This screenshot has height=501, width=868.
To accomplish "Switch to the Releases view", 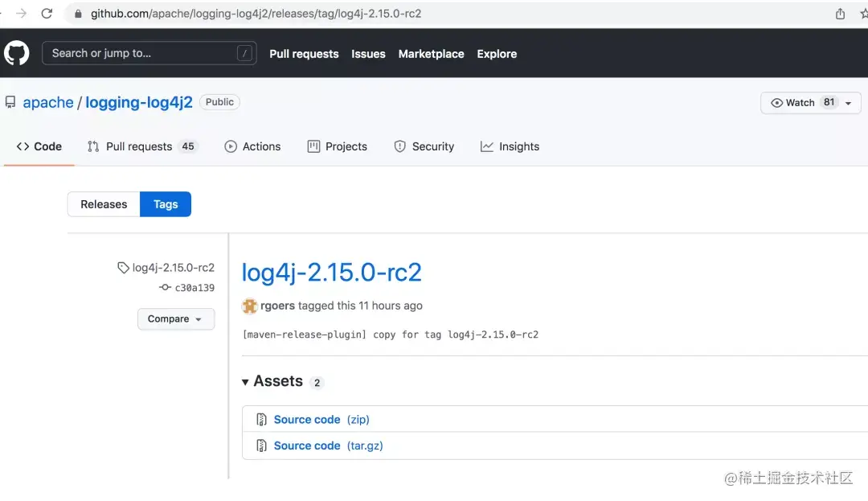I will pos(104,204).
